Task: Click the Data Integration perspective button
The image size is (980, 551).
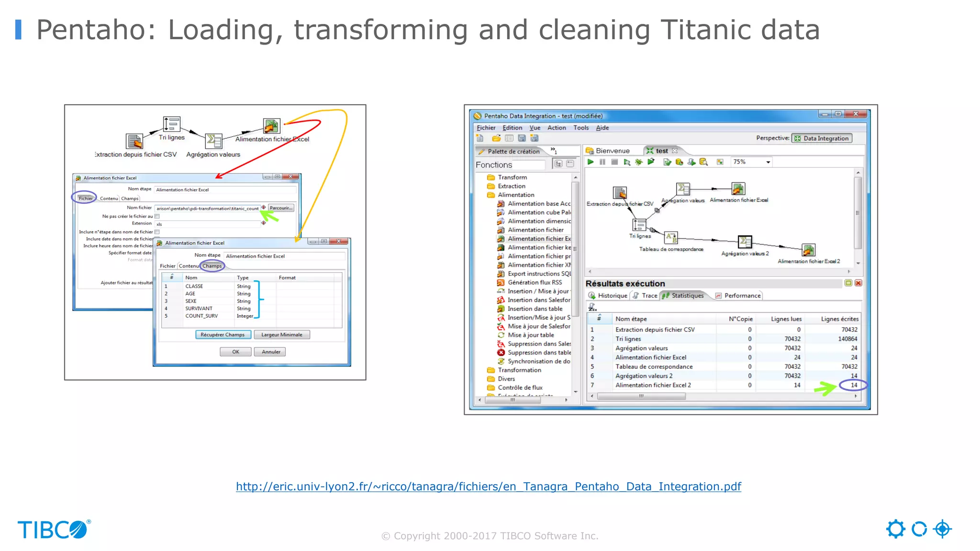Action: (x=822, y=138)
